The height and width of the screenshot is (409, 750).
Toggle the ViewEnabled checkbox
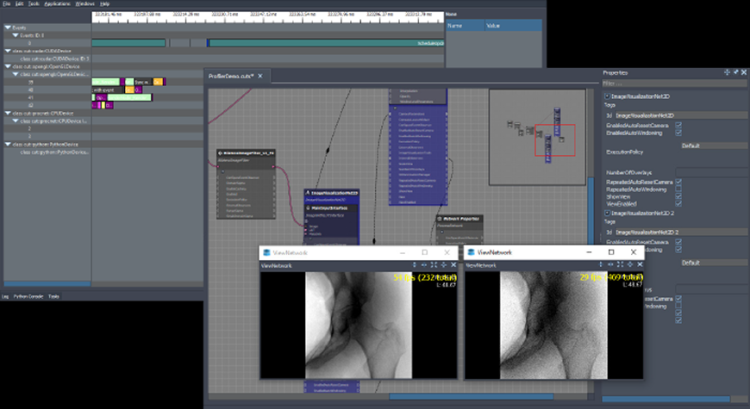click(678, 204)
